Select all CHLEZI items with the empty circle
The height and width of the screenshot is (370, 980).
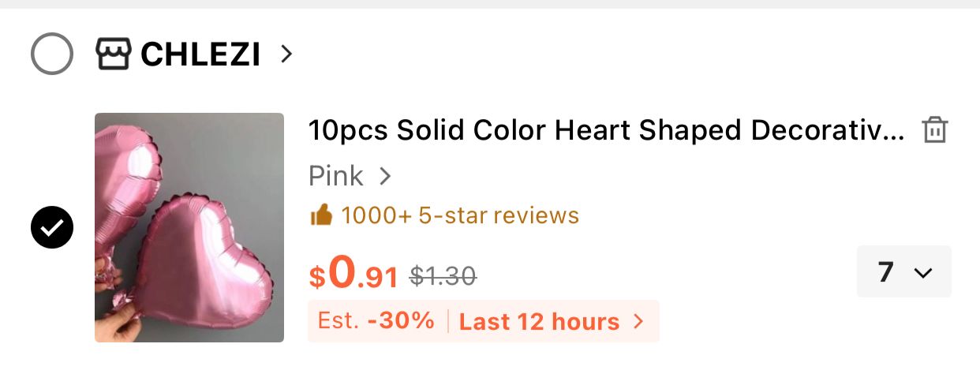tap(52, 54)
